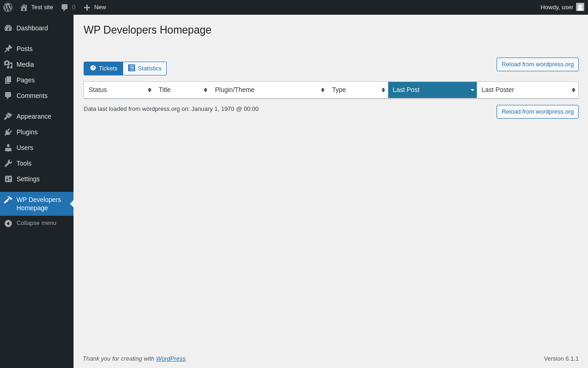Click the Version 6.1.1 footer text
The height and width of the screenshot is (368, 588).
(561, 359)
